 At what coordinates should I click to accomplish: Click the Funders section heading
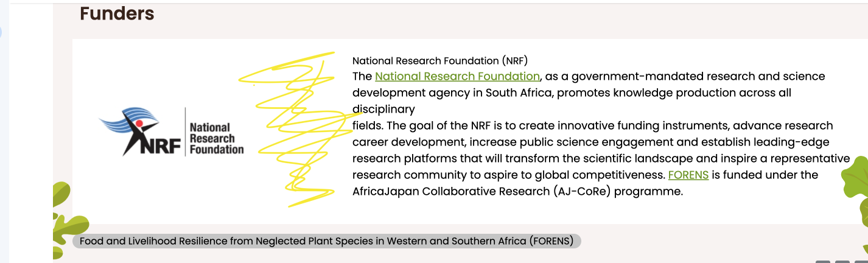[117, 13]
